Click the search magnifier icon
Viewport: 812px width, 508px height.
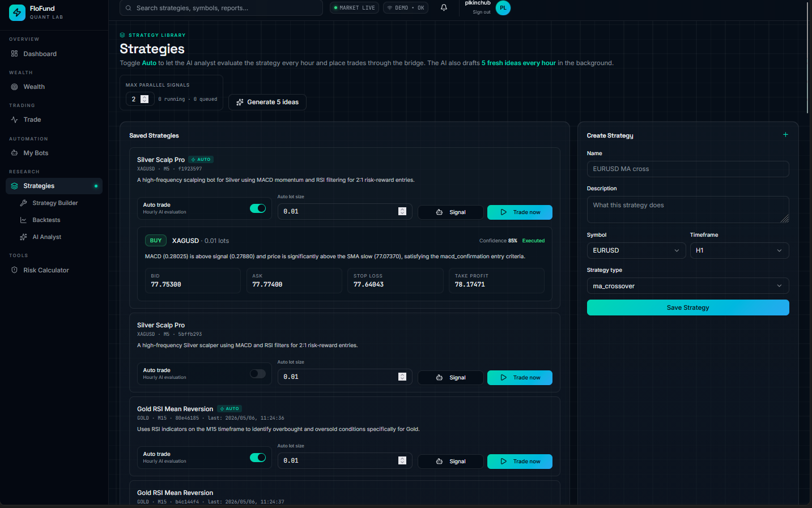129,8
